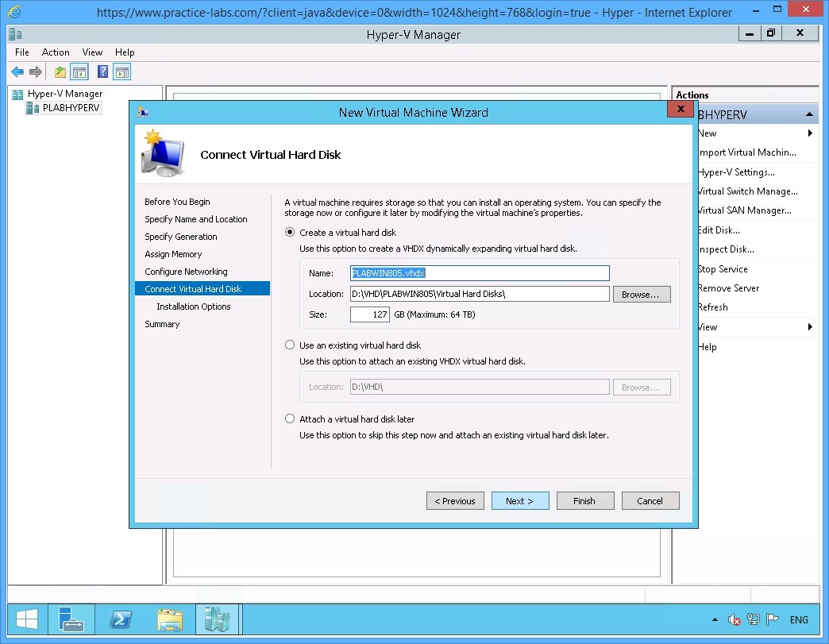
Task: Choose Attach a virtual hard disk later
Action: click(290, 418)
